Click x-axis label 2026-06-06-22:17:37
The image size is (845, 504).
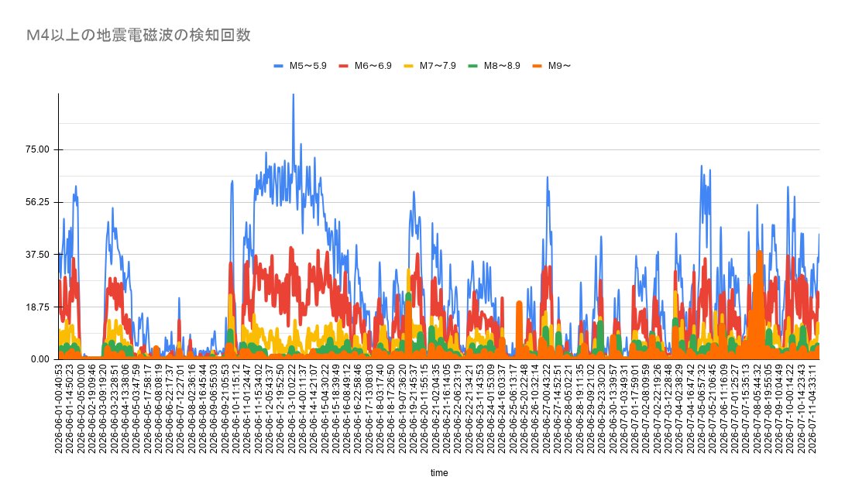[169, 409]
